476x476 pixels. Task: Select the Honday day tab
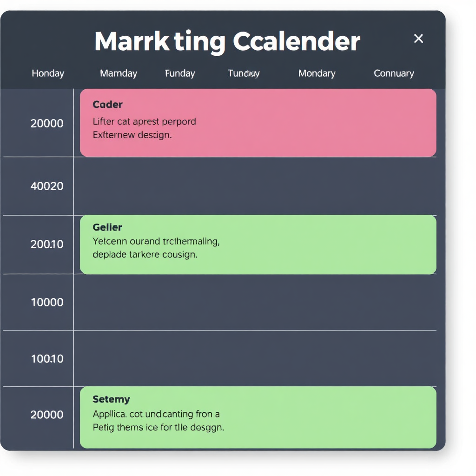[x=48, y=73]
